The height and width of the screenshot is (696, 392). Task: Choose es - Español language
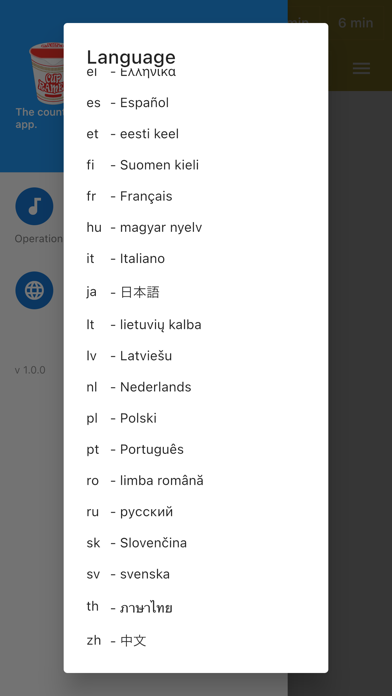point(196,103)
